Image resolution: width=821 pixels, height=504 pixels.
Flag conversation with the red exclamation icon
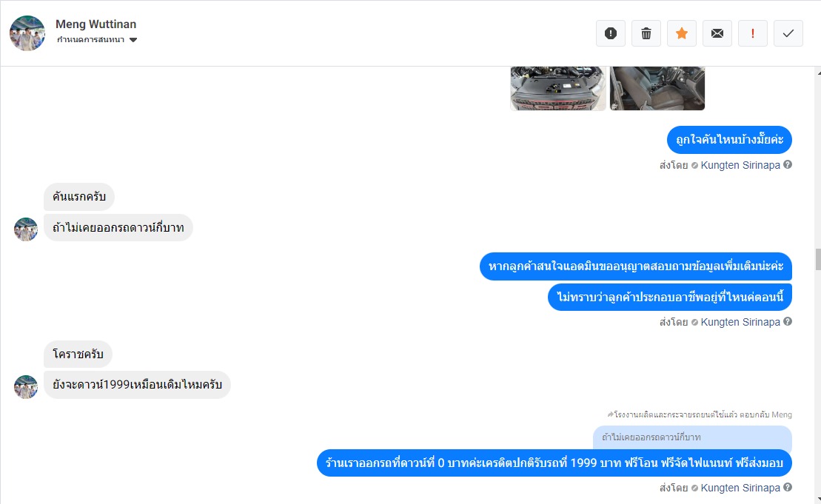[753, 33]
